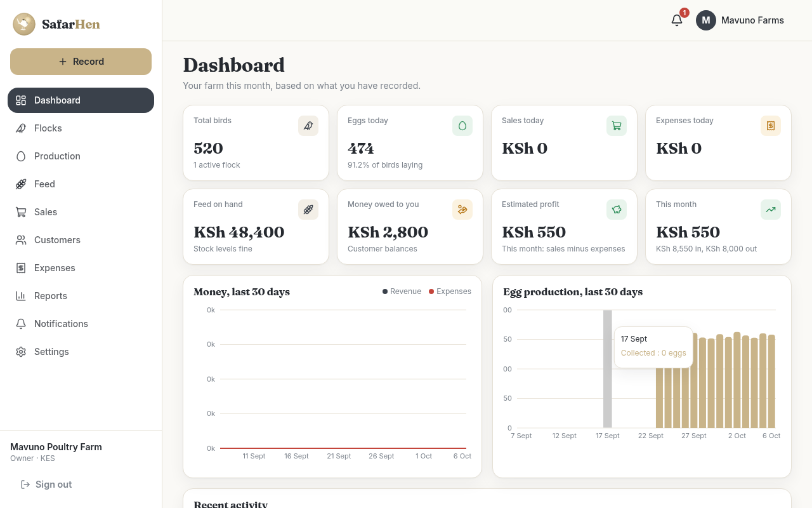Click the last bar for 6 Oct in egg chart
Screen dimensions: 812x508
pyautogui.click(x=771, y=381)
